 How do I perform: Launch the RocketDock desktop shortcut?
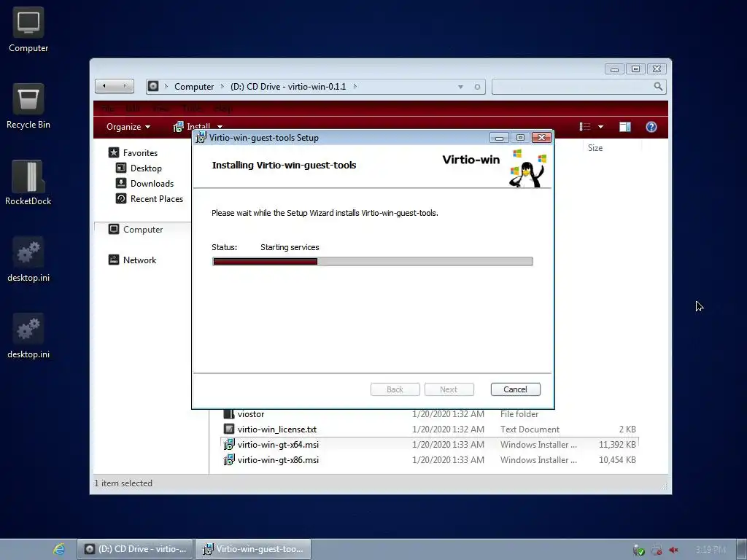click(x=28, y=176)
